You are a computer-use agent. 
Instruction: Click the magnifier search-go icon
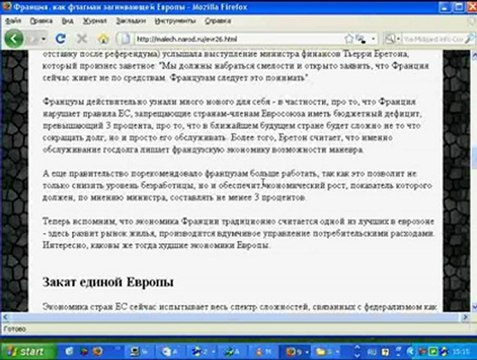click(470, 39)
